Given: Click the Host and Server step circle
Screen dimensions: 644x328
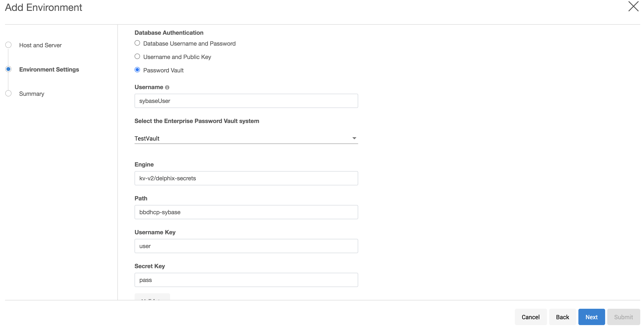Looking at the screenshot, I should [x=9, y=45].
